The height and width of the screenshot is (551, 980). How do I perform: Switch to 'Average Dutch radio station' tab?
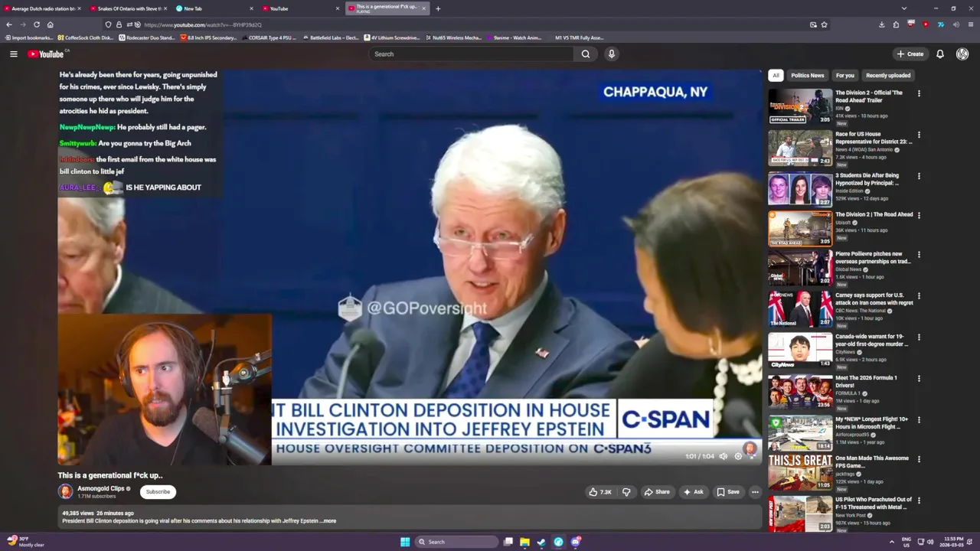point(42,8)
